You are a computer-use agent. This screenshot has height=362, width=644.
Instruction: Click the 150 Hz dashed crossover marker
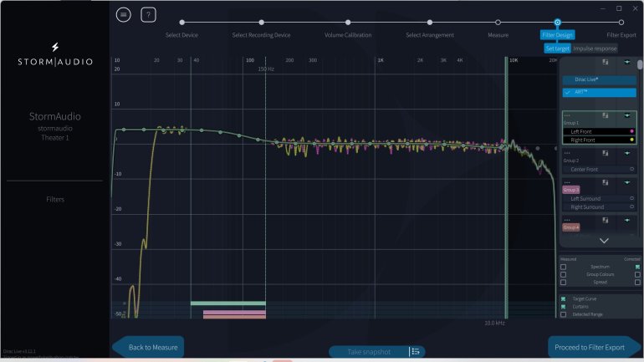[x=265, y=187]
